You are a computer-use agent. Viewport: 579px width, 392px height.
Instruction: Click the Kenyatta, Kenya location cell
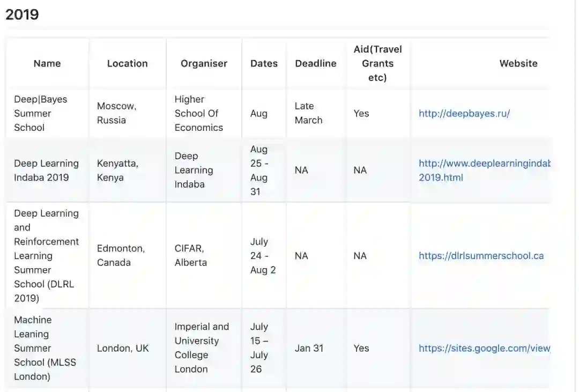click(x=117, y=170)
